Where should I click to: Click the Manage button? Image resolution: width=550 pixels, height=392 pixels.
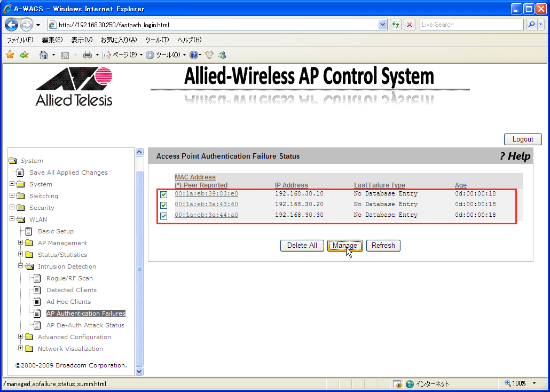(x=345, y=246)
